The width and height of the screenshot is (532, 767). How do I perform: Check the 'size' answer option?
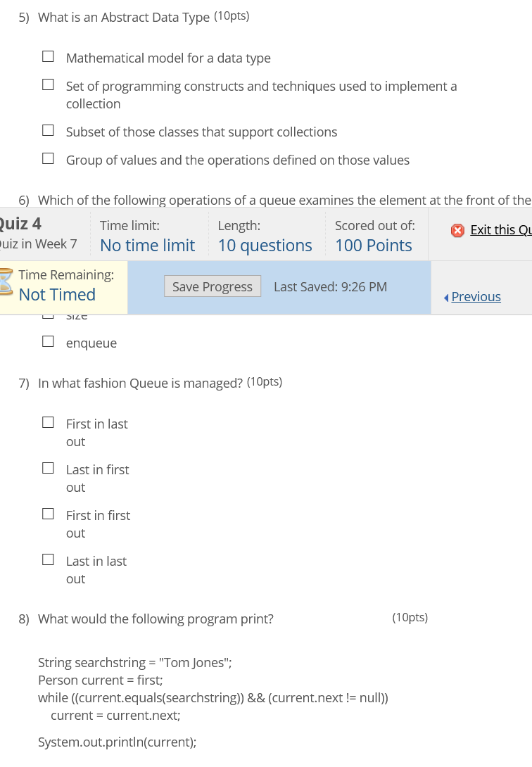pos(48,312)
